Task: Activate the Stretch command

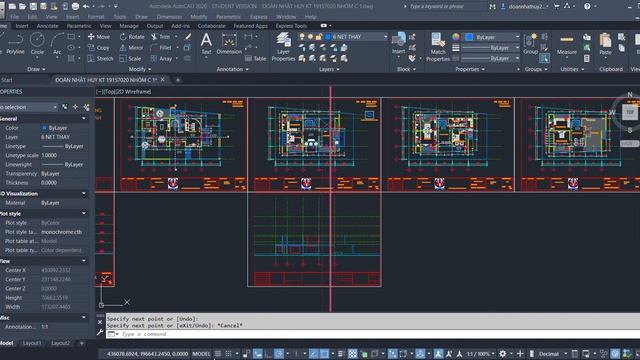Action: 100,59
